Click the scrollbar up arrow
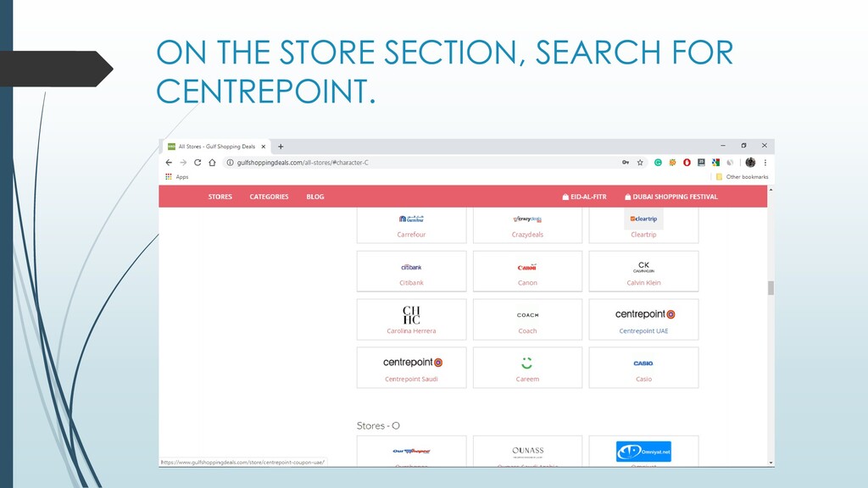868x488 pixels. tap(771, 190)
